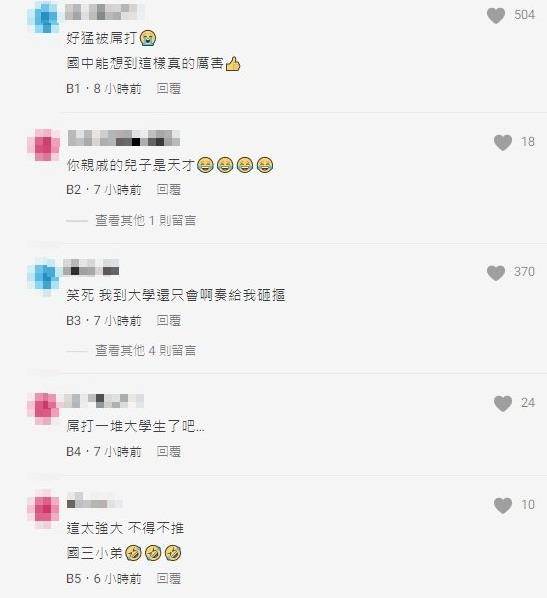The height and width of the screenshot is (598, 547).
Task: Open the blue avatar of B3 commenter
Action: [x=44, y=275]
